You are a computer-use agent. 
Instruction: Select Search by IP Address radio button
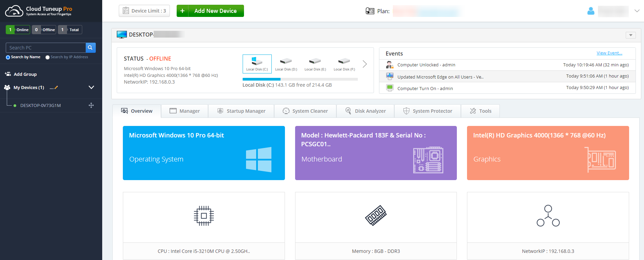48,57
